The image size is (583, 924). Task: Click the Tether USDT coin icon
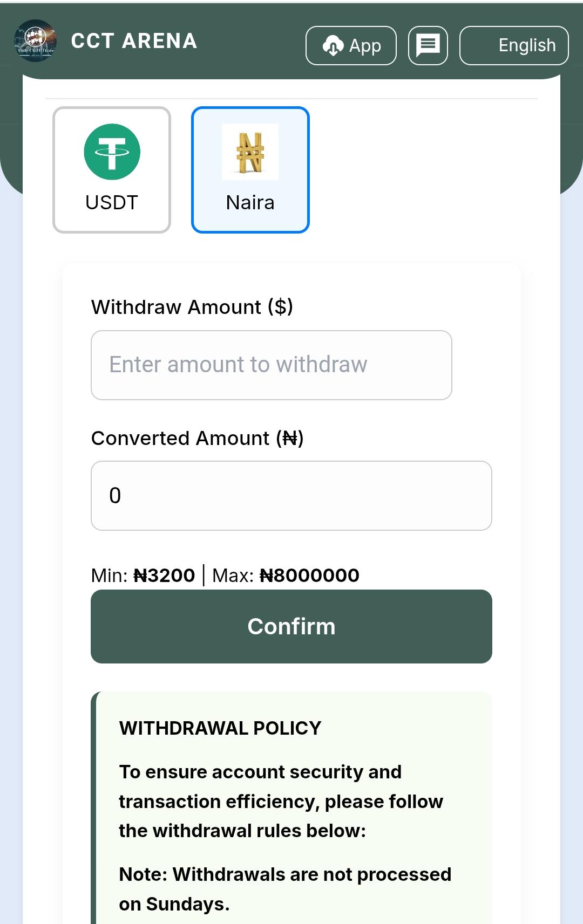coord(111,152)
